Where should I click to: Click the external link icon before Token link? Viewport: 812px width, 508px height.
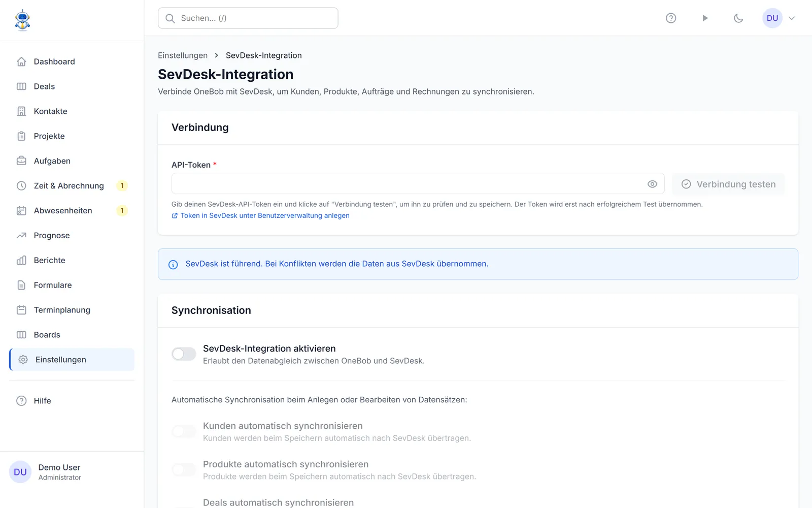(175, 216)
